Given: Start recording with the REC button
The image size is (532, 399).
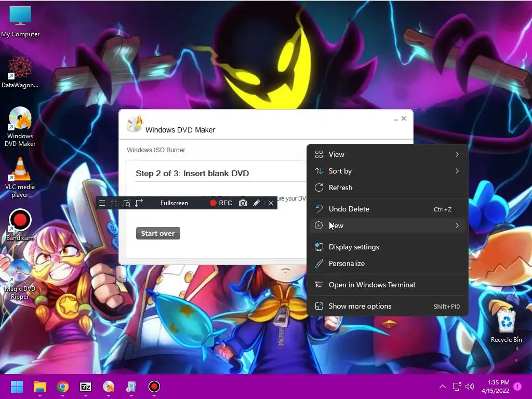Looking at the screenshot, I should tap(221, 203).
